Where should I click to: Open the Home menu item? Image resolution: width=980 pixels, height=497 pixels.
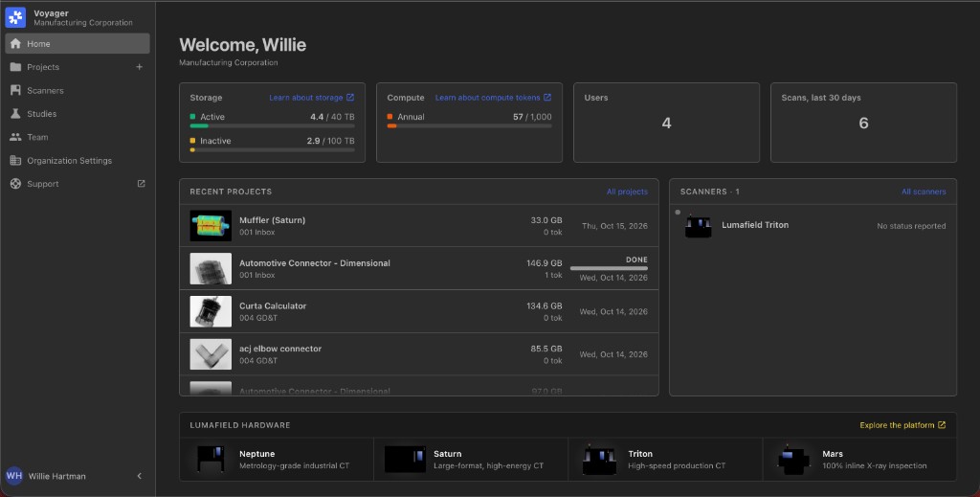pos(78,44)
